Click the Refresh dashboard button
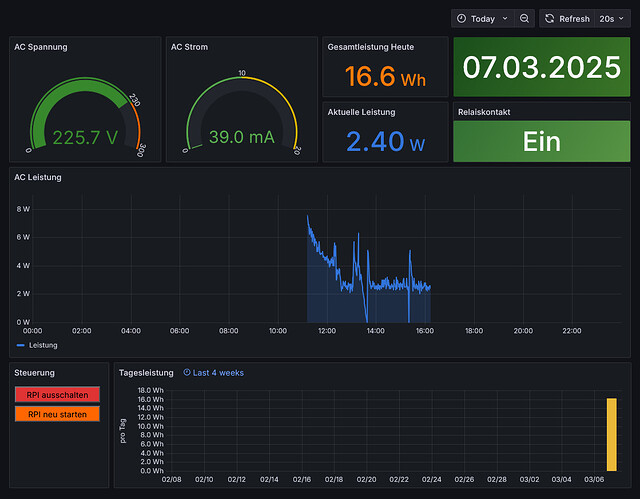 point(567,19)
